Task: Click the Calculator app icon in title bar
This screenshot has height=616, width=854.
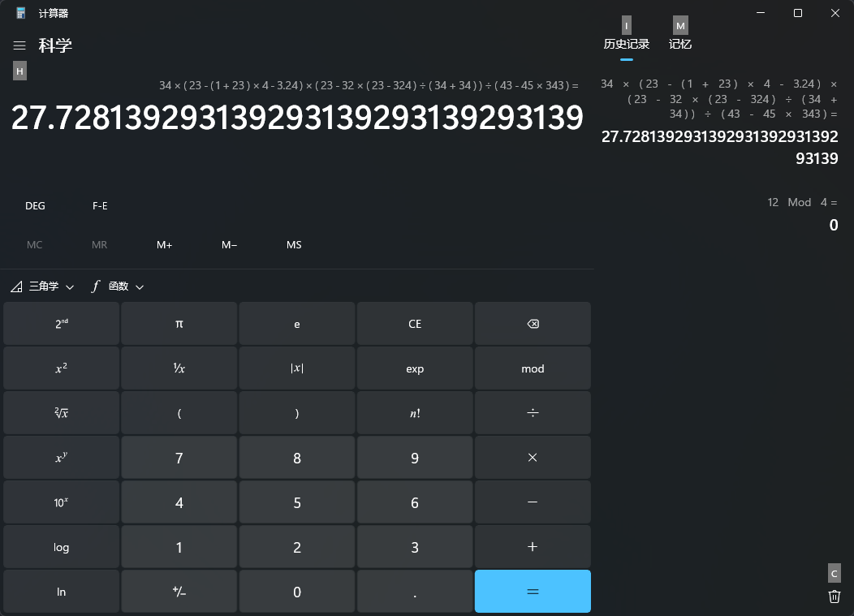Action: tap(20, 13)
